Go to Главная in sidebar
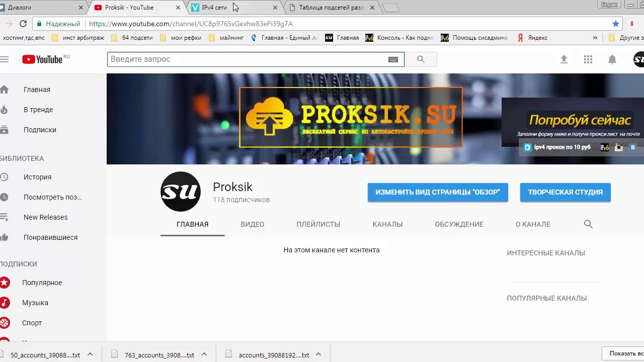This screenshot has height=362, width=644. coord(37,89)
